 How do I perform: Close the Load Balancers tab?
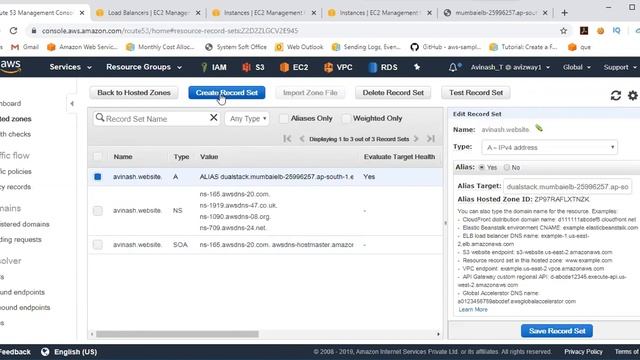pos(198,13)
